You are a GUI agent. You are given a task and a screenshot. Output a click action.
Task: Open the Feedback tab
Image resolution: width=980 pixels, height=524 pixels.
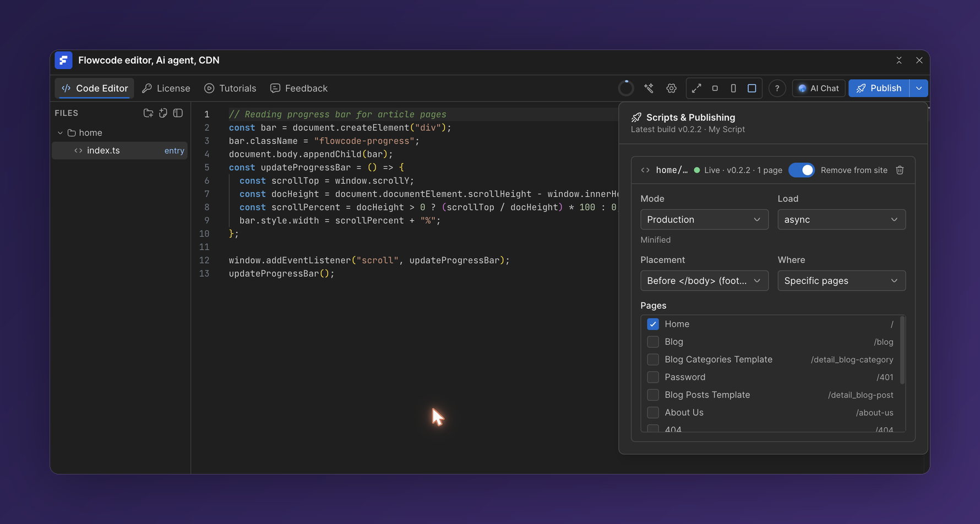coord(299,88)
